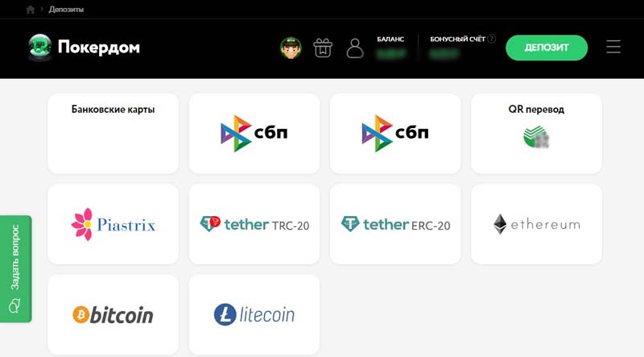
Task: Select the Bitcoin deposit tile
Action: click(114, 314)
